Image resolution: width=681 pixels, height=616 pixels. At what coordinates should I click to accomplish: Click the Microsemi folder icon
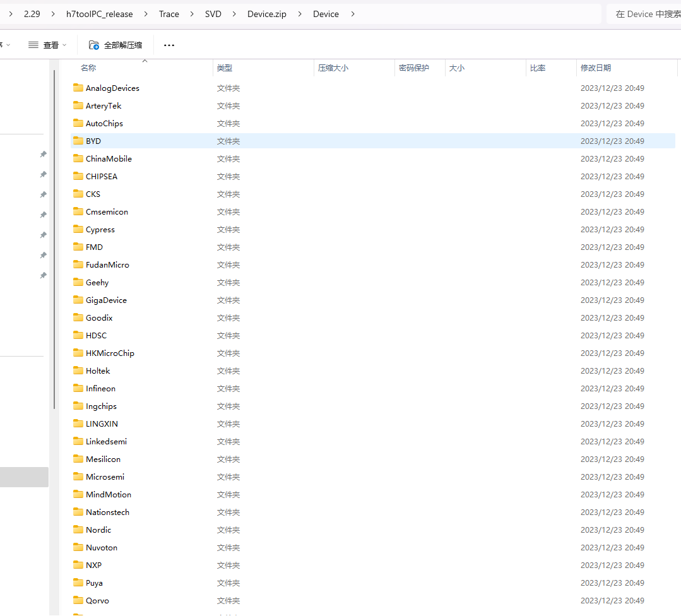[x=78, y=477]
